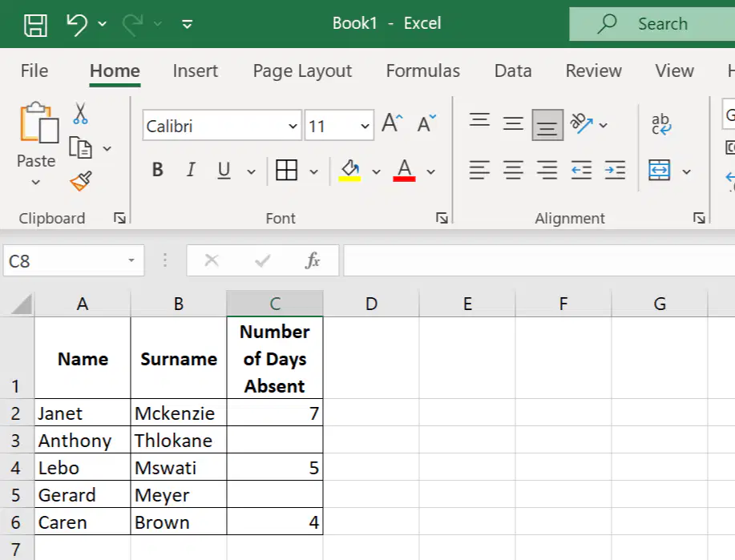The width and height of the screenshot is (735, 560).
Task: Toggle Italic formatting
Action: tap(190, 170)
